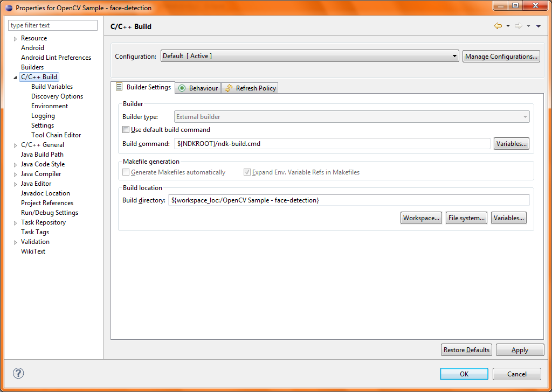Click the Behaviour tab green icon

pyautogui.click(x=182, y=88)
